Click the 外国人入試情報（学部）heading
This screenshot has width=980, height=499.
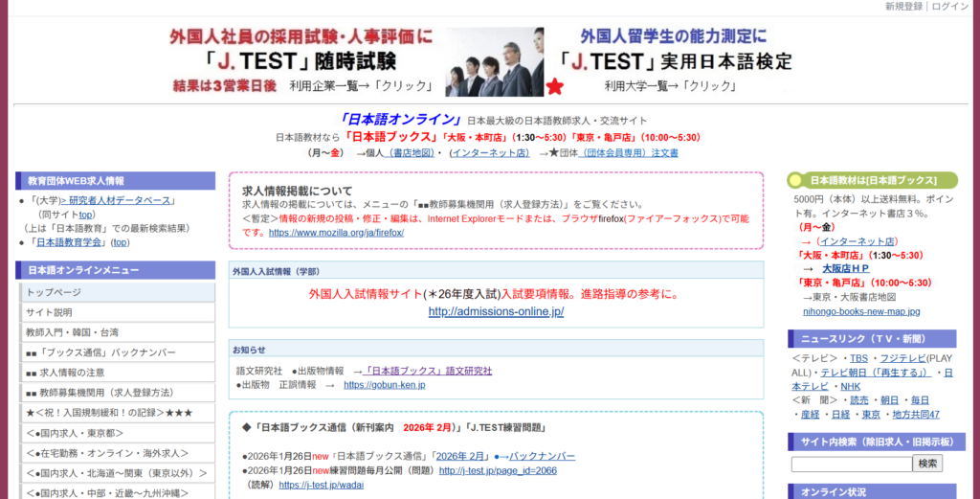(276, 272)
